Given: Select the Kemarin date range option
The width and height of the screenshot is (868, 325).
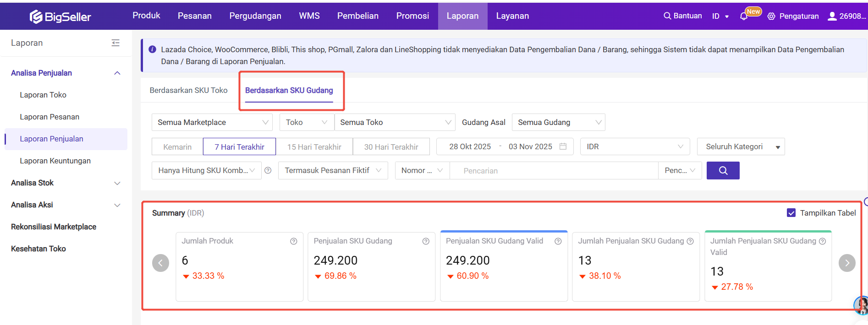Looking at the screenshot, I should coord(177,147).
